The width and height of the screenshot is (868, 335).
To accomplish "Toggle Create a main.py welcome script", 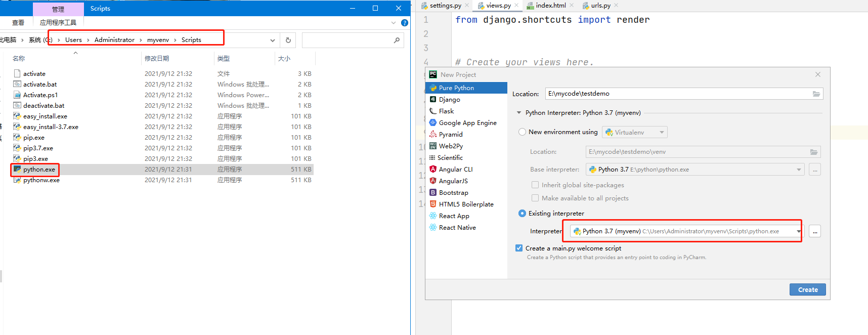I will click(519, 248).
